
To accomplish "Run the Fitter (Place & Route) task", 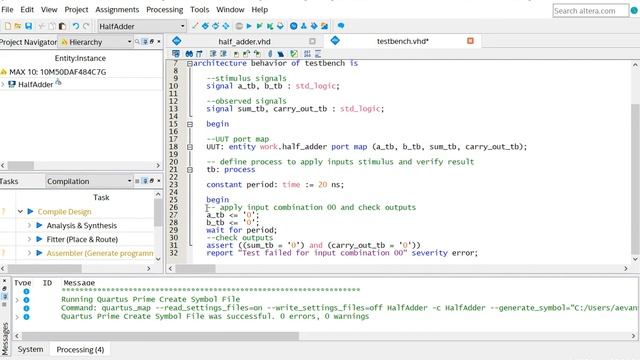I will tap(39, 239).
